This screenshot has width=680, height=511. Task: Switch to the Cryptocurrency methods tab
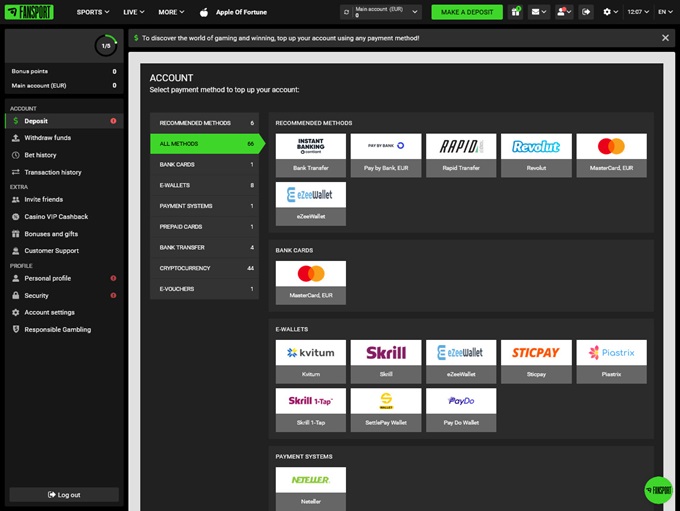click(204, 268)
